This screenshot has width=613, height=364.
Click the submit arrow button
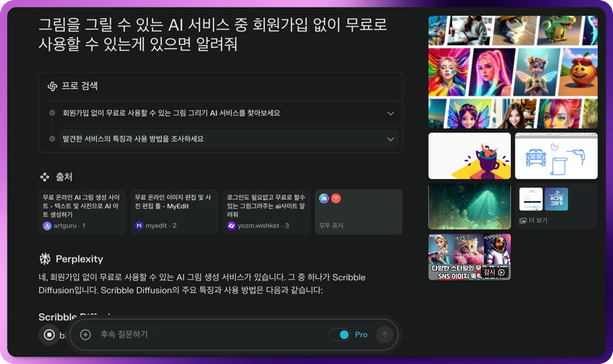[x=385, y=335]
